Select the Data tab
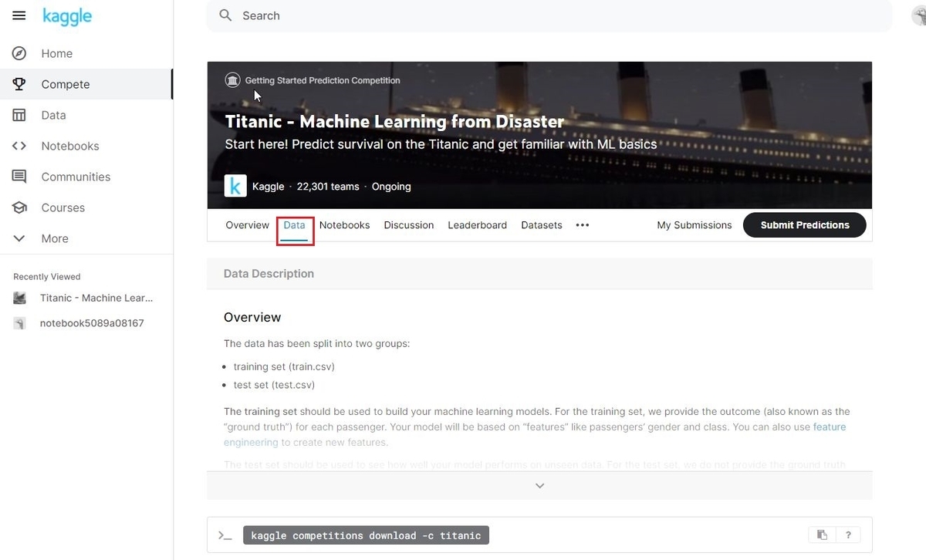The width and height of the screenshot is (926, 560). (295, 225)
